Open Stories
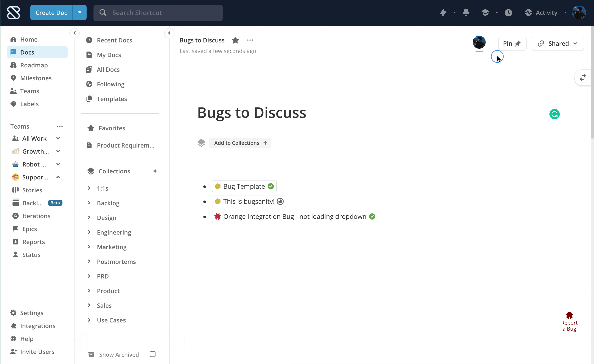Screen dimensions: 594x364 pyautogui.click(x=37, y=190)
